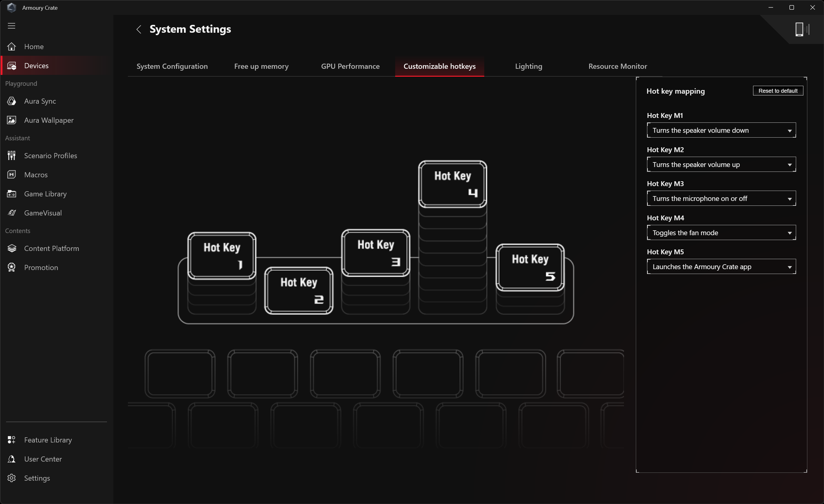Open the Feature Library icon
Viewport: 824px width, 504px height.
[12, 440]
